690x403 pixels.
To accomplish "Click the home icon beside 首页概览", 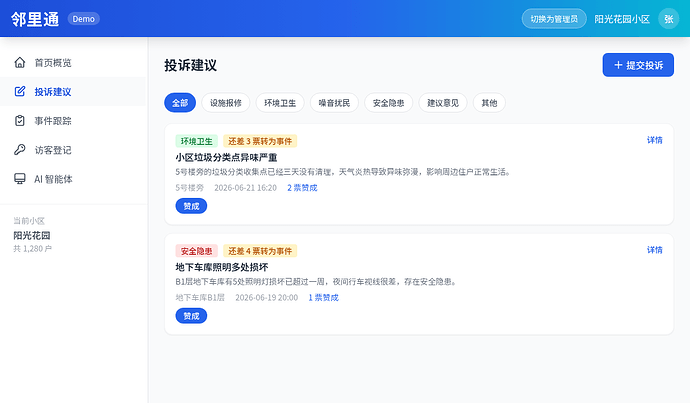I will (x=20, y=62).
